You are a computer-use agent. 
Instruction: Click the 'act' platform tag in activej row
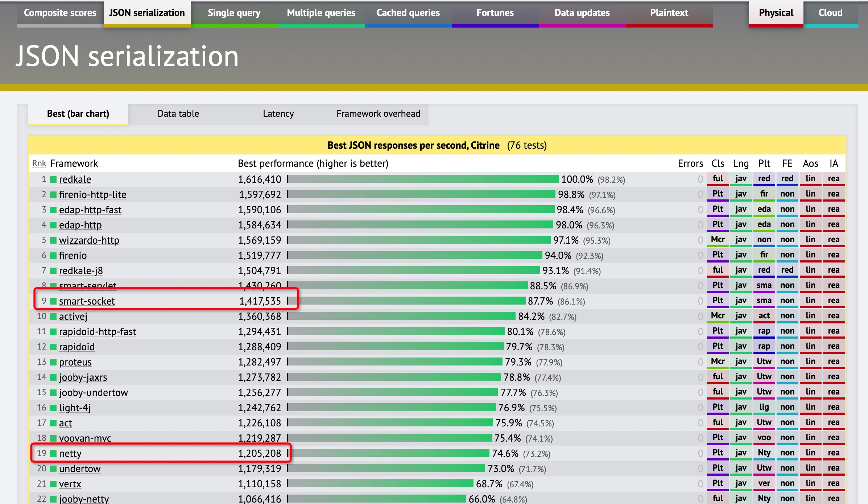point(764,316)
